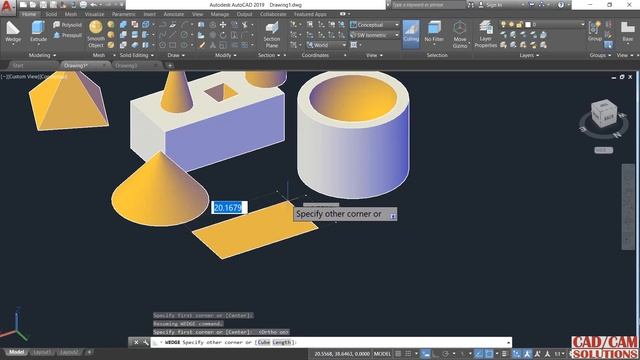640x360 pixels.
Task: Close the command line with X icon
Action: [x=136, y=342]
